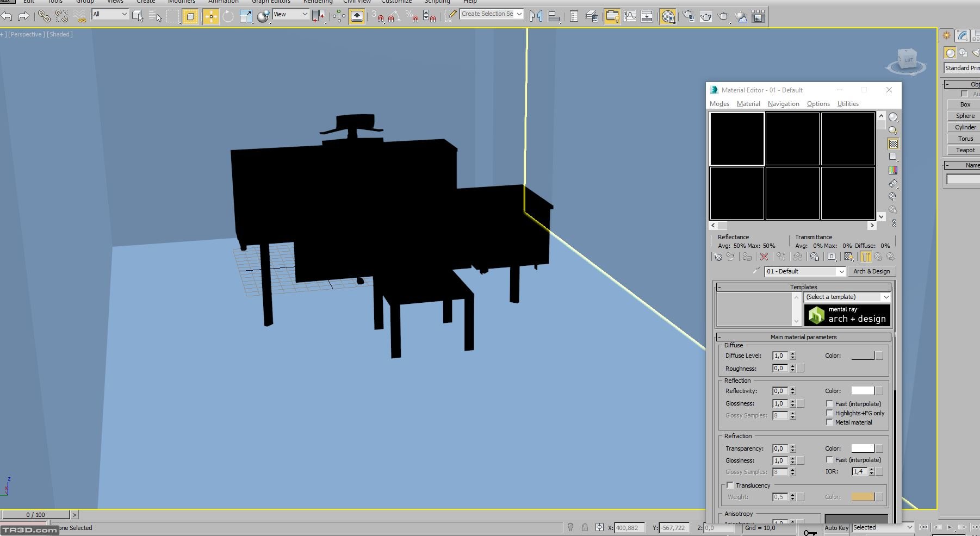Image resolution: width=980 pixels, height=536 pixels.
Task: Open Select by Name dialog
Action: click(155, 17)
